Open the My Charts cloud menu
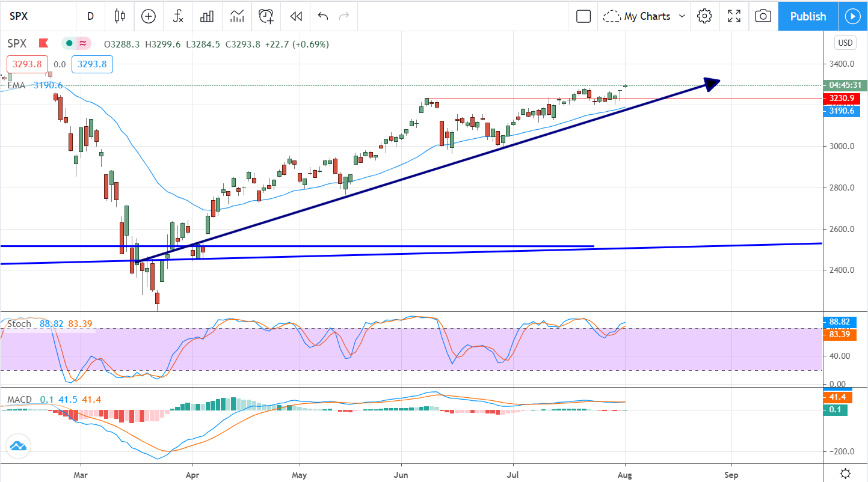This screenshot has width=868, height=482. (x=638, y=16)
